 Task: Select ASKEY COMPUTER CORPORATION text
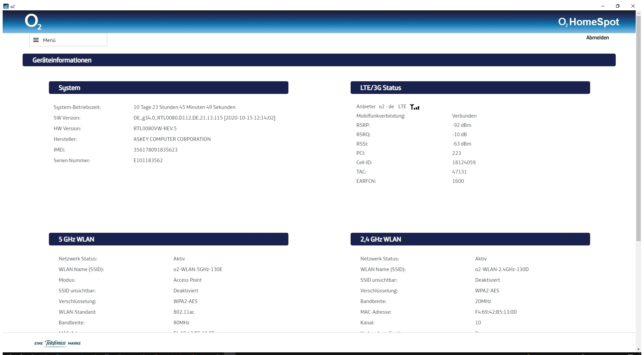pos(172,139)
